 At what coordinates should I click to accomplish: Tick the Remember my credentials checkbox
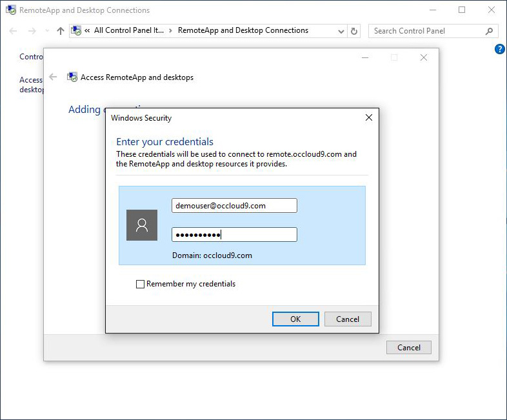click(140, 284)
